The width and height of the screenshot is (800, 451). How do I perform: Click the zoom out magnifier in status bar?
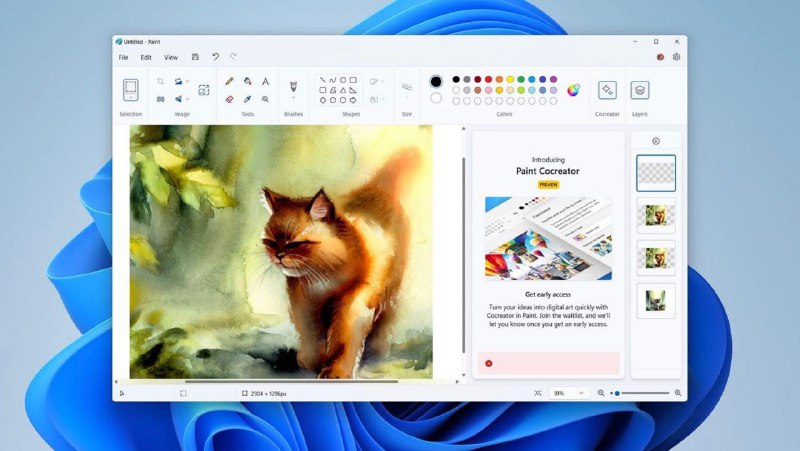click(x=601, y=393)
